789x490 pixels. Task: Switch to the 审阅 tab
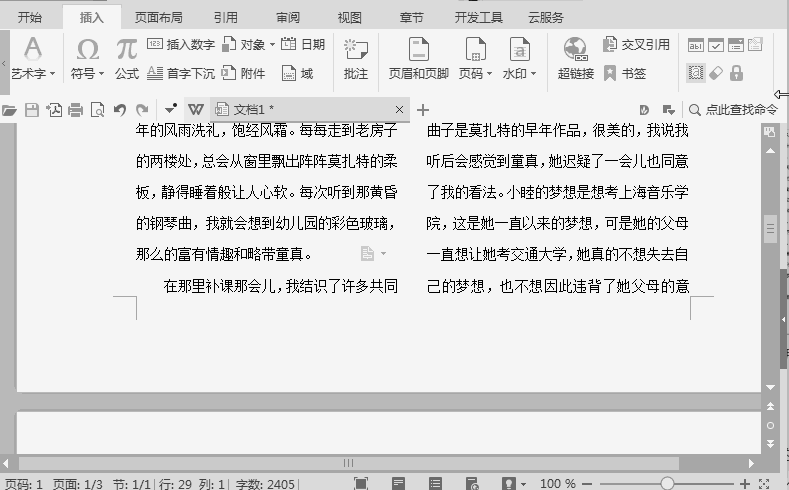point(288,18)
